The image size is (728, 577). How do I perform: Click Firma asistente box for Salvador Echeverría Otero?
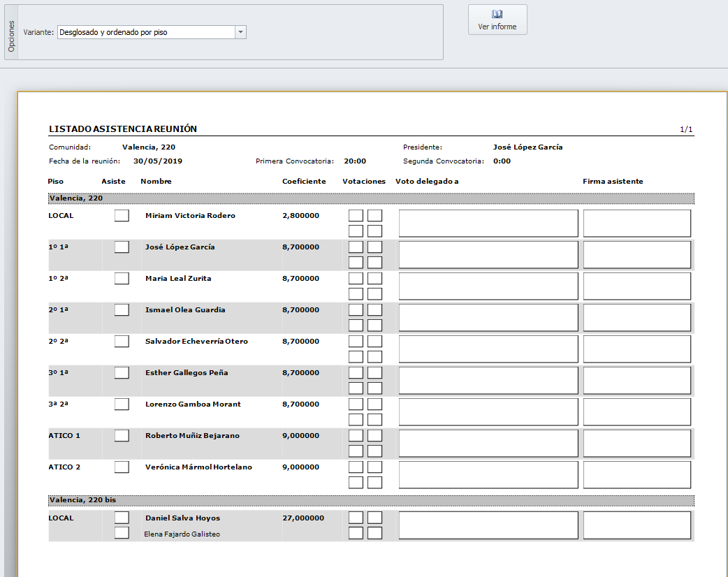tap(636, 349)
